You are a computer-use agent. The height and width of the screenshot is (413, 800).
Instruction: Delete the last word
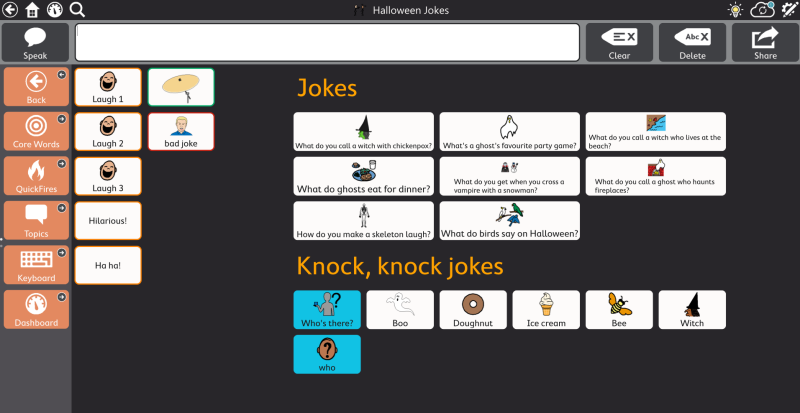[692, 42]
